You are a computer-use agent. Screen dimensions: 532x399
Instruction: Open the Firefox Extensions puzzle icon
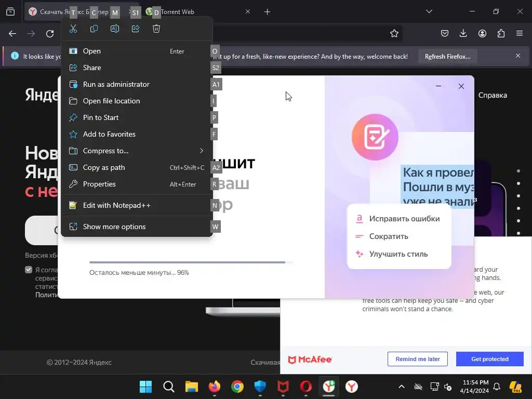pyautogui.click(x=501, y=33)
